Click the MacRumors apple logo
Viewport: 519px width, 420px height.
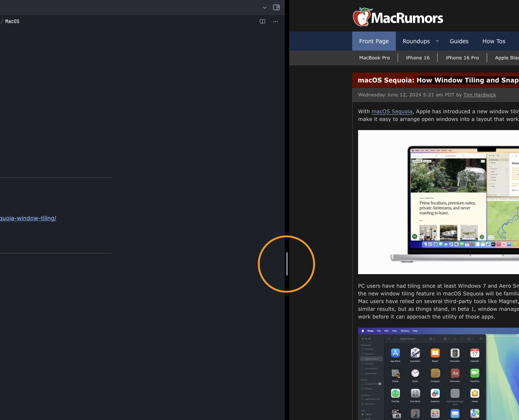coord(363,17)
